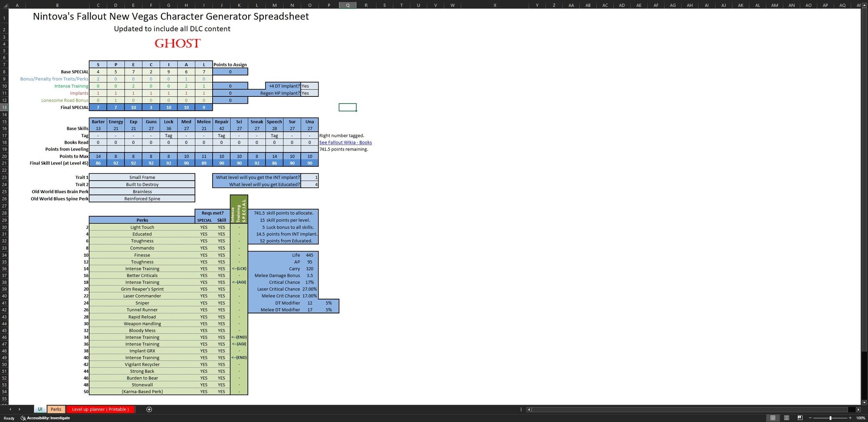Click Reqs met? header cell
The height and width of the screenshot is (422, 868).
(213, 213)
